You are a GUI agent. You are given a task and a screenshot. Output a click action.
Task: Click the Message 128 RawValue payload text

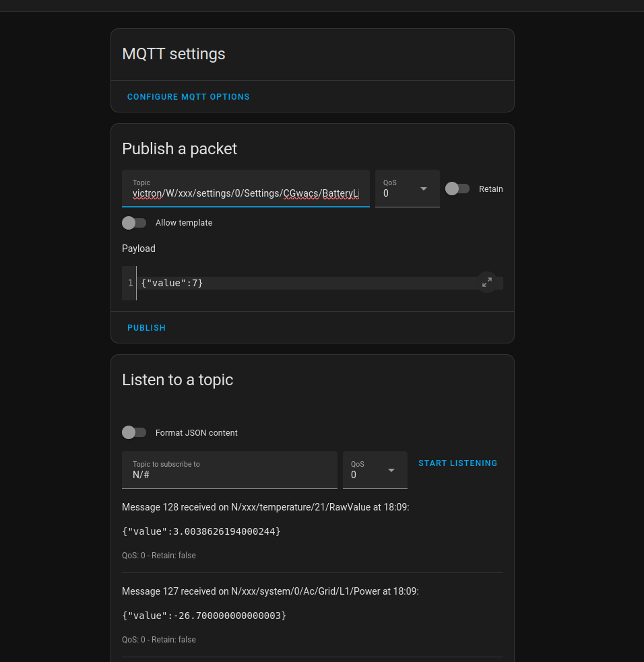pos(201,531)
